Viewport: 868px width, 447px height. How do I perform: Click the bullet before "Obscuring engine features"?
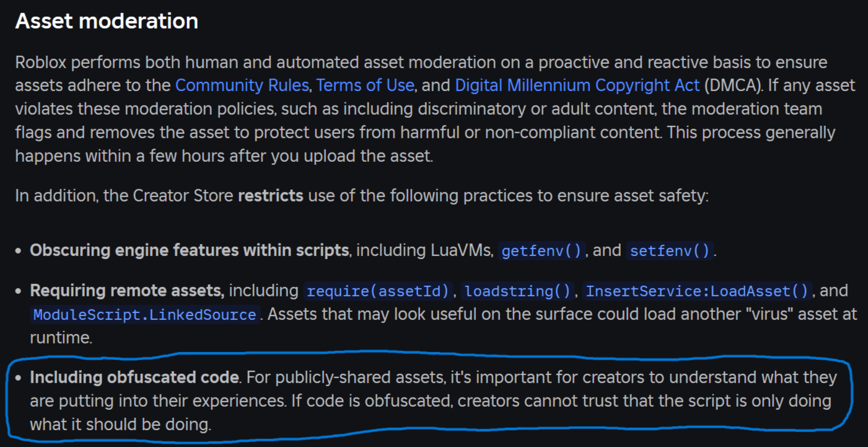(x=20, y=252)
